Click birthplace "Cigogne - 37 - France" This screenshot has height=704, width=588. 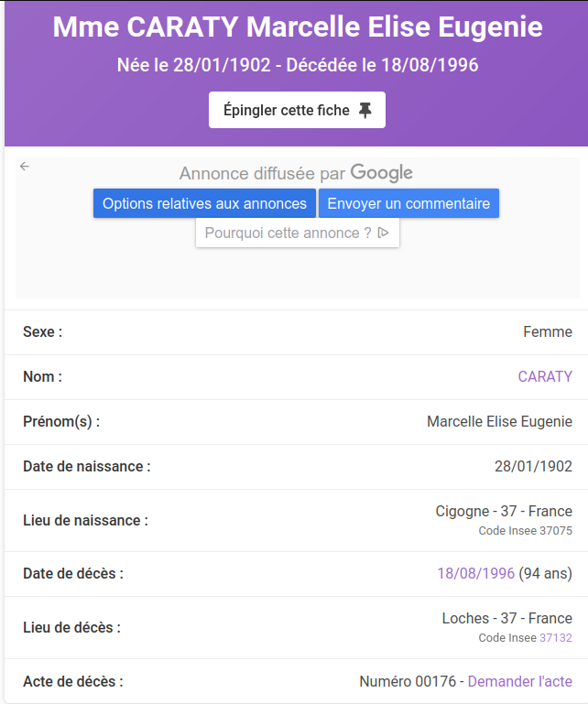(504, 512)
